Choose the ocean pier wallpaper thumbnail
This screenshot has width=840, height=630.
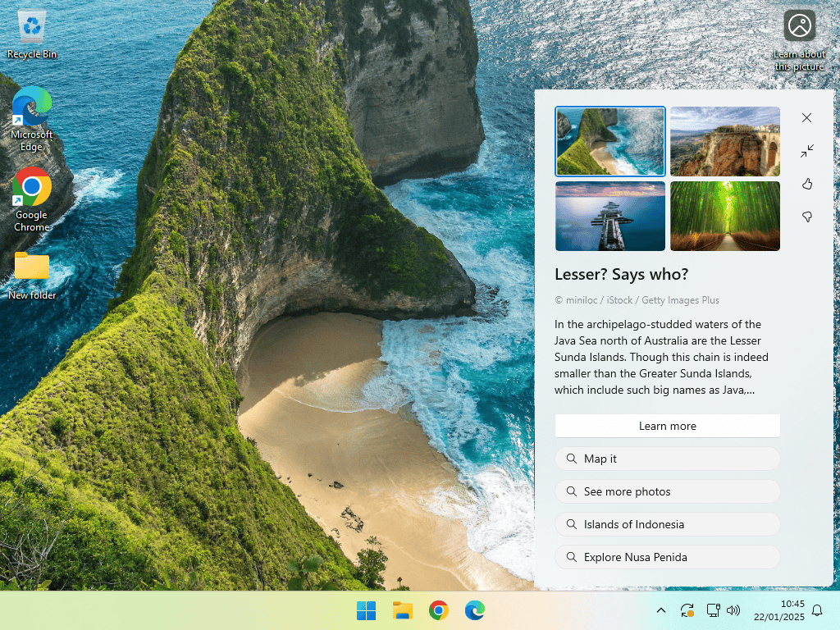pos(609,216)
